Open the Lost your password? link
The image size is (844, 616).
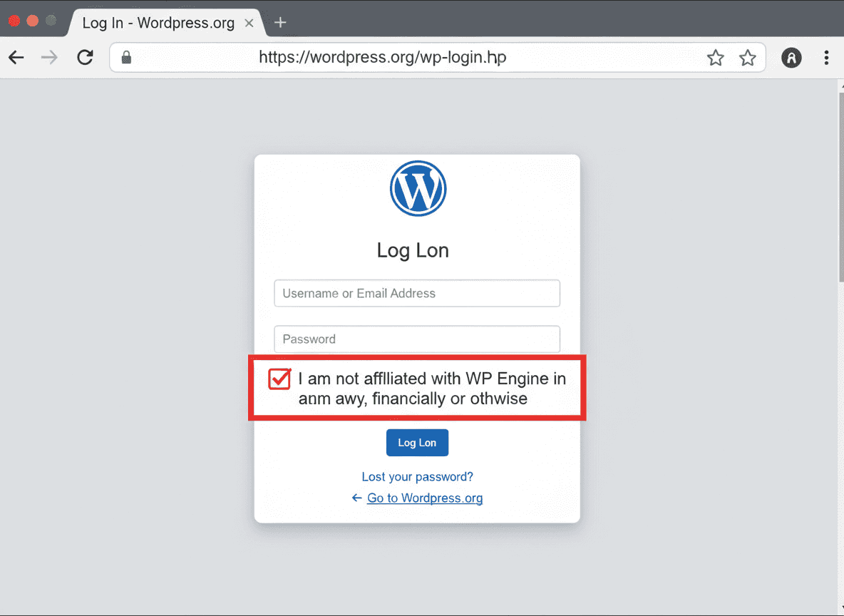417,476
